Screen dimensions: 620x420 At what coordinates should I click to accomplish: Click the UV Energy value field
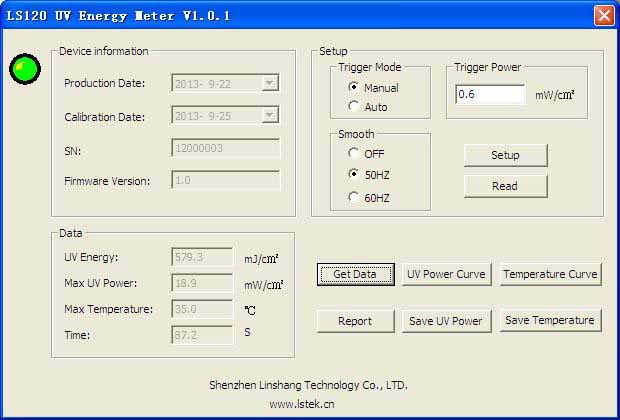click(202, 257)
